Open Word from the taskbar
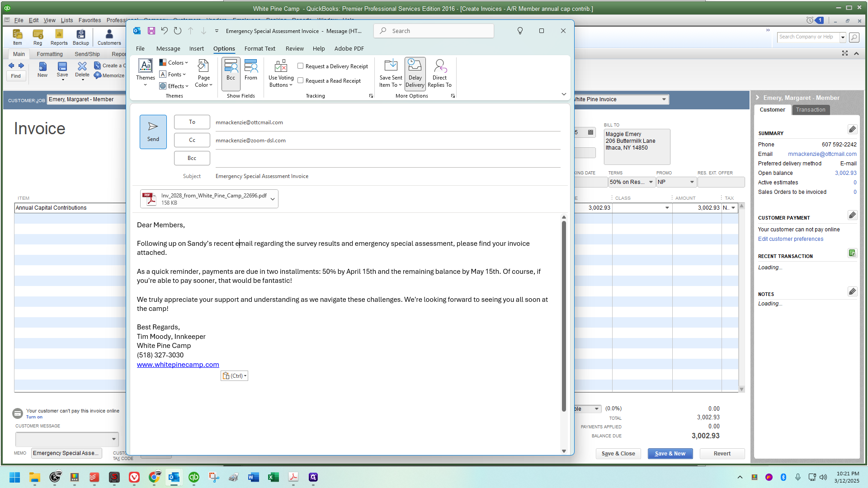868x488 pixels. click(253, 477)
